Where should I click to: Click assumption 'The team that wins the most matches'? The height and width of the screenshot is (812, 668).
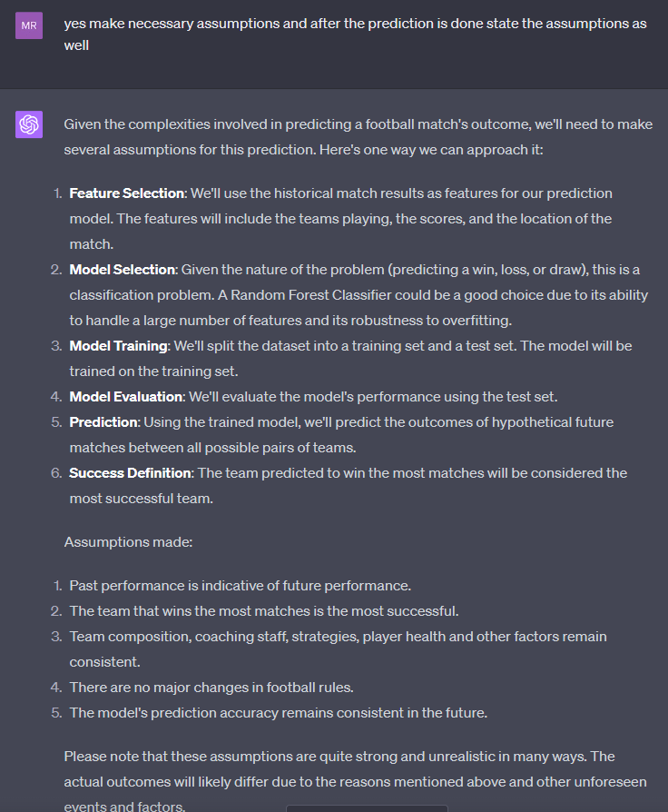click(264, 611)
